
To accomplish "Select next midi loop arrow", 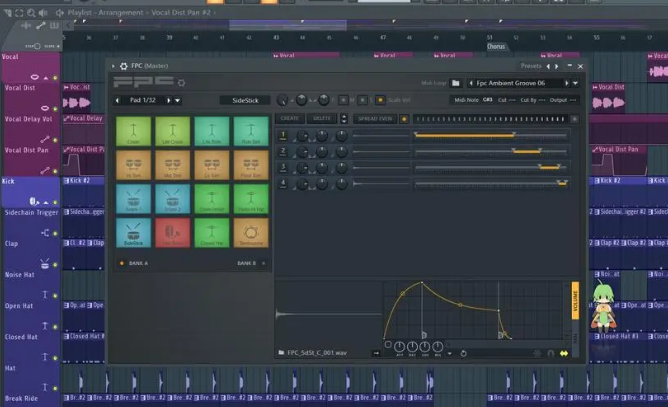I will (567, 83).
